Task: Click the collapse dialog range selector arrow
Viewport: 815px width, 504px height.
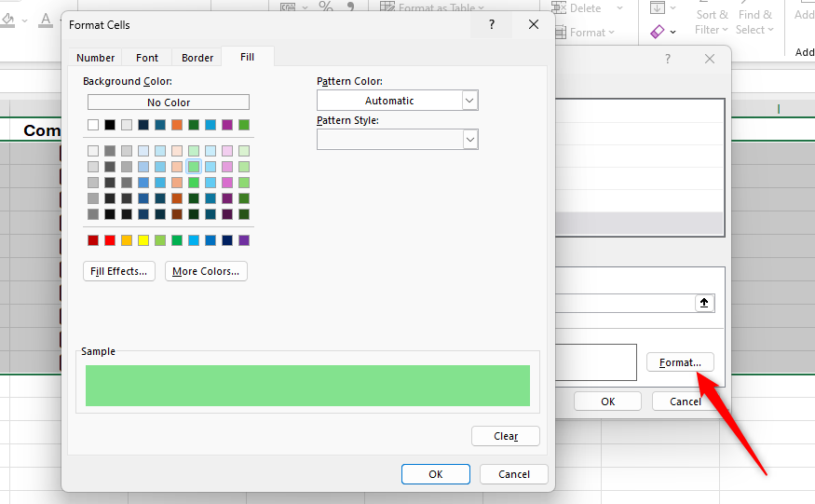Action: (x=704, y=303)
